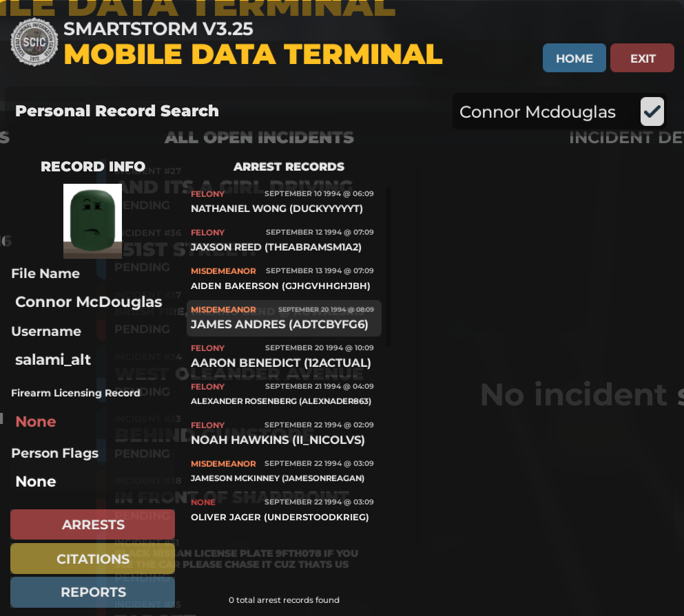Click the SCIC seal logo icon
This screenshot has height=616, width=684.
point(34,43)
